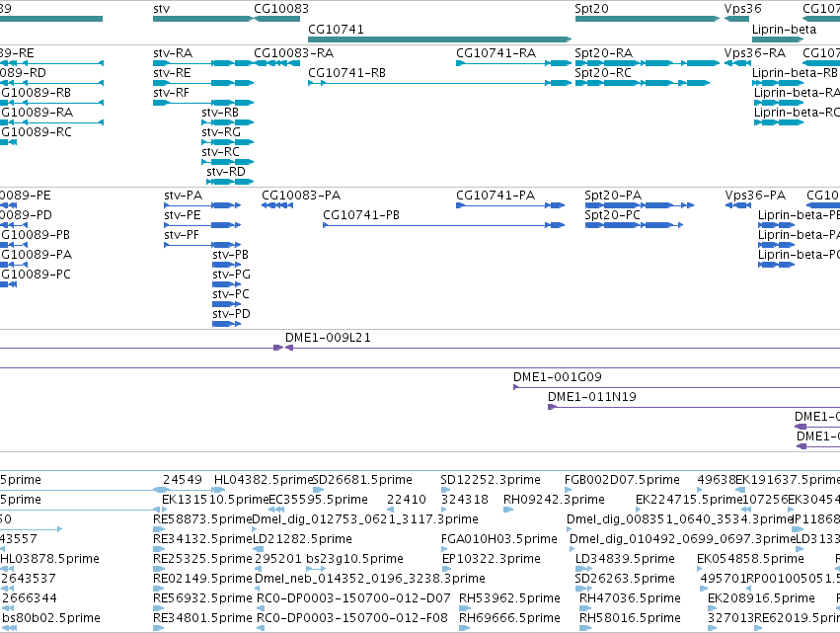Click EST bs23g10.5prime

coord(354,559)
